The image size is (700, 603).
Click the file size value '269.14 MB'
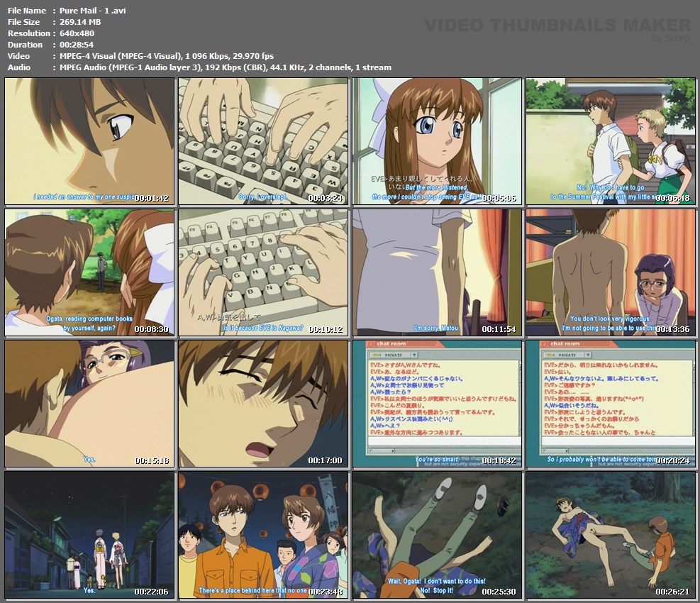[x=80, y=22]
